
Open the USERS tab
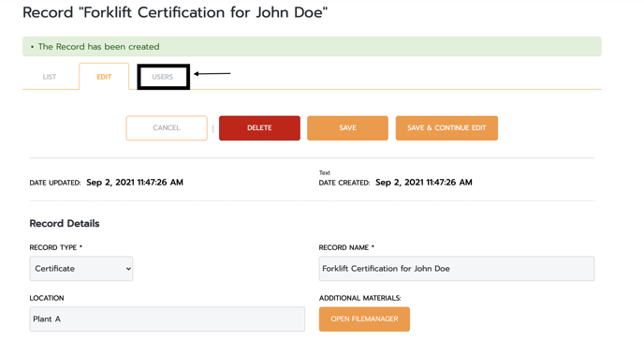[163, 77]
